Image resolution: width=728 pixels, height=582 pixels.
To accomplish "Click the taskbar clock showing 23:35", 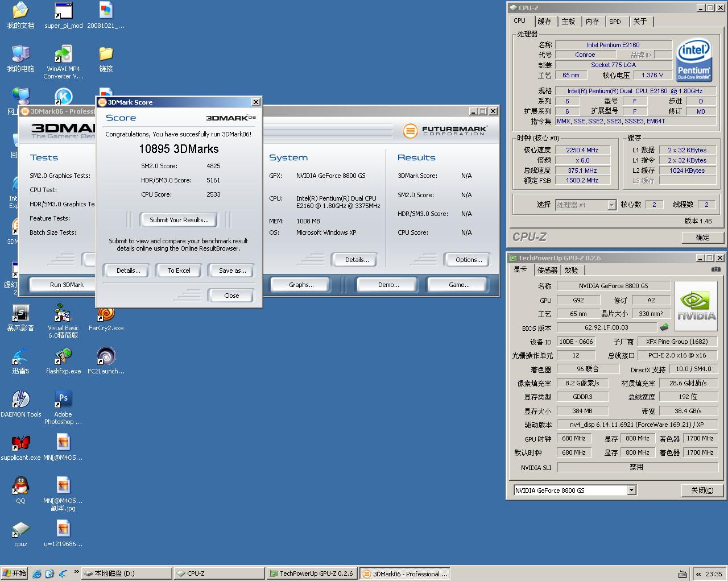I will (713, 574).
